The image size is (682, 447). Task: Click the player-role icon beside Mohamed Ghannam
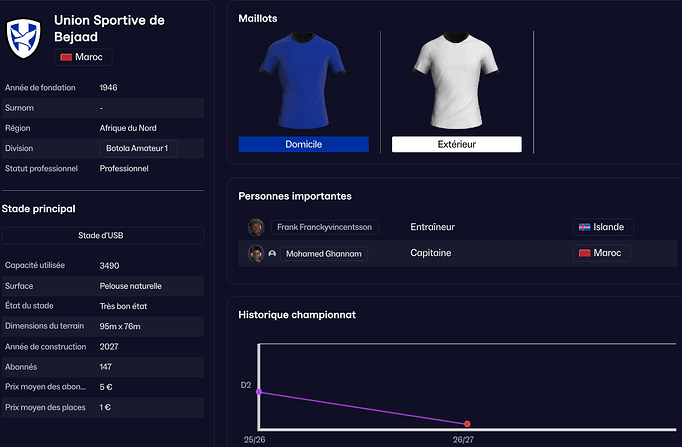(272, 254)
